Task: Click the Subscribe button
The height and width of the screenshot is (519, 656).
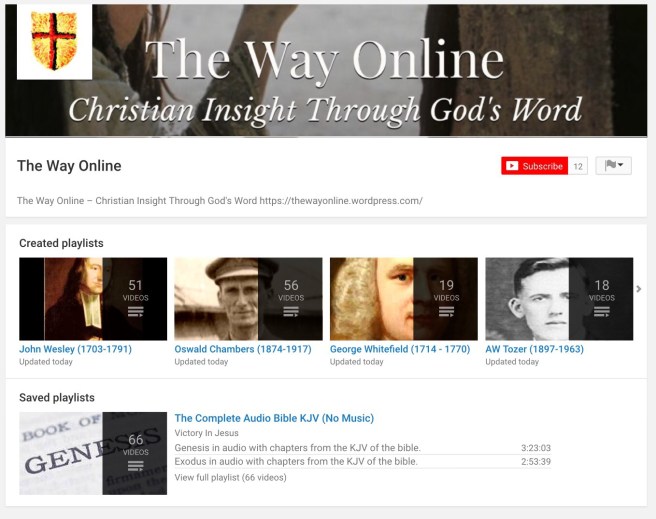Action: tap(534, 166)
